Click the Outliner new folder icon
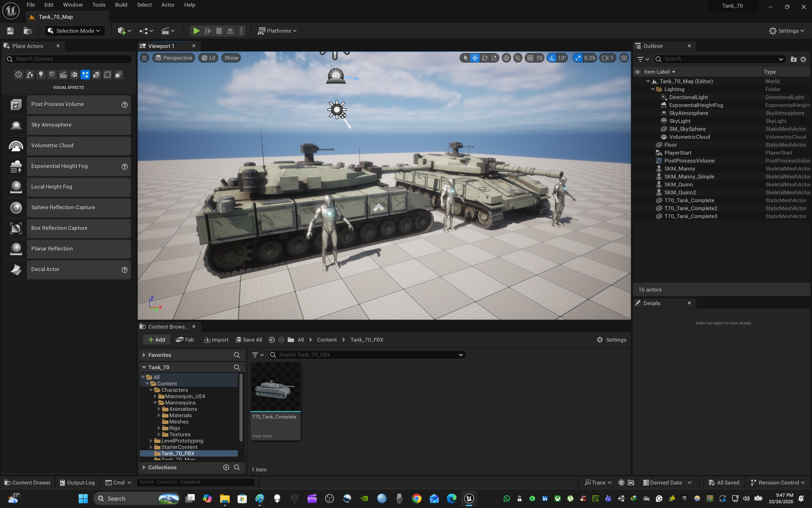Viewport: 812px width, 508px height. point(794,59)
